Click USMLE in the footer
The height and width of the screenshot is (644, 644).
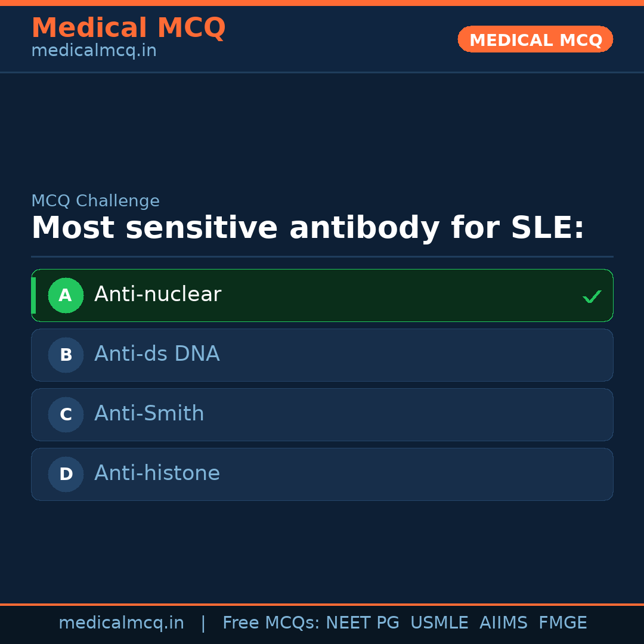click(x=439, y=623)
